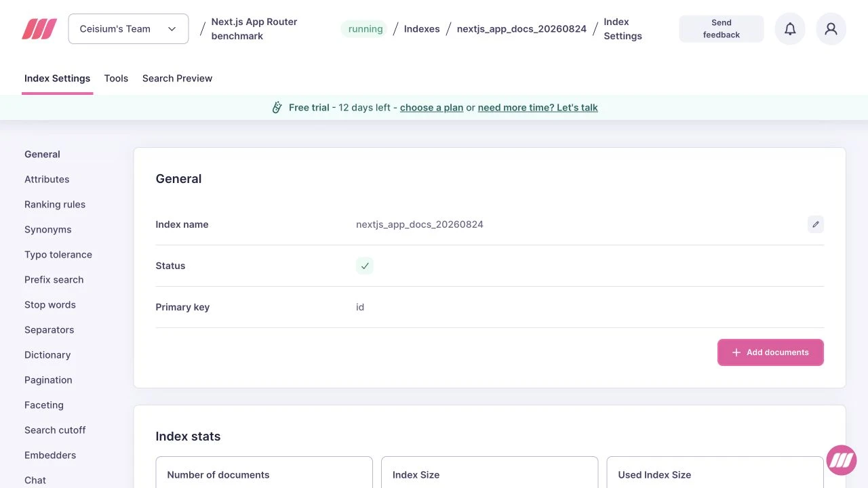The height and width of the screenshot is (488, 868).
Task: Open the Embedders section
Action: (x=50, y=455)
